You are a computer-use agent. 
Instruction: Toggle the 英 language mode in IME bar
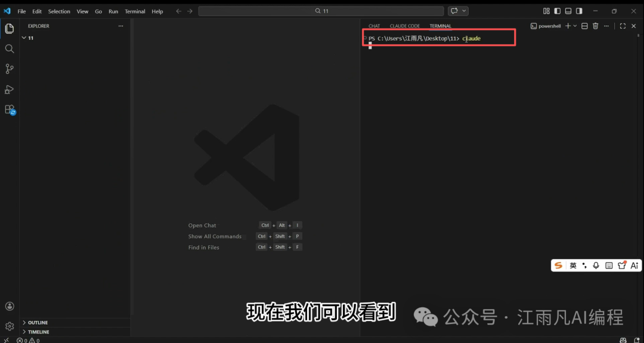pos(573,266)
